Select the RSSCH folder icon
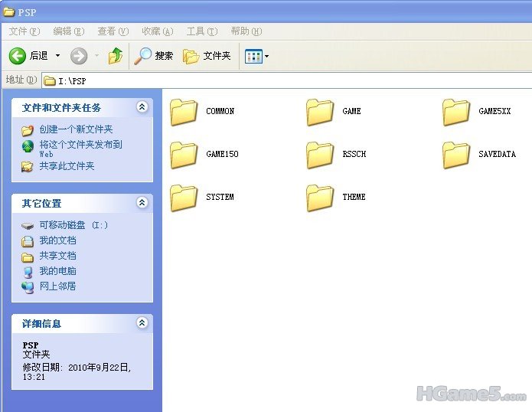 pyautogui.click(x=320, y=155)
